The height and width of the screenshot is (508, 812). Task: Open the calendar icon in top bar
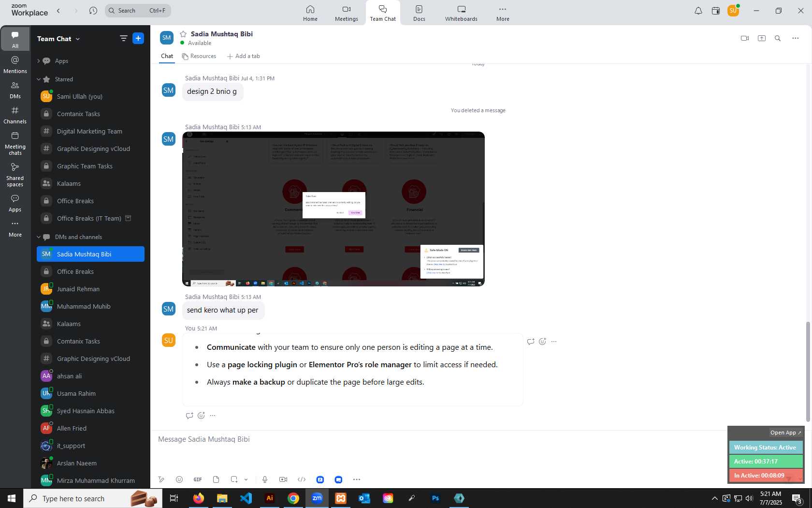click(716, 11)
